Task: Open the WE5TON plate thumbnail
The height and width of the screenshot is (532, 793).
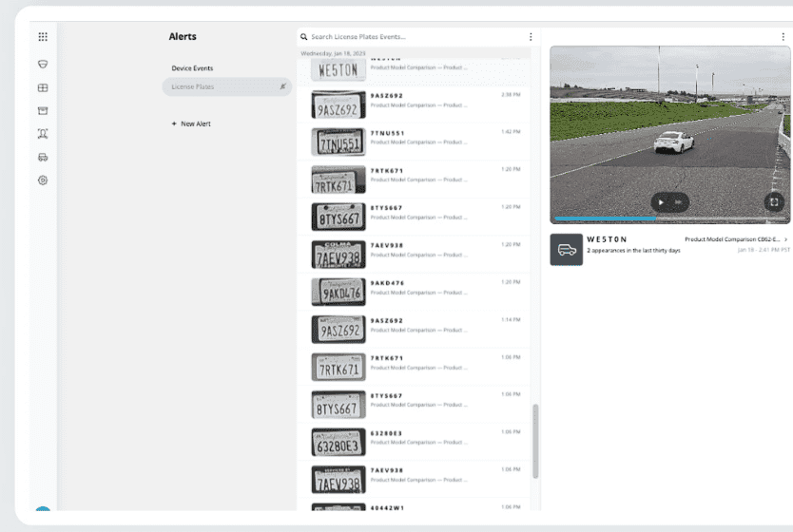Action: tap(338, 70)
